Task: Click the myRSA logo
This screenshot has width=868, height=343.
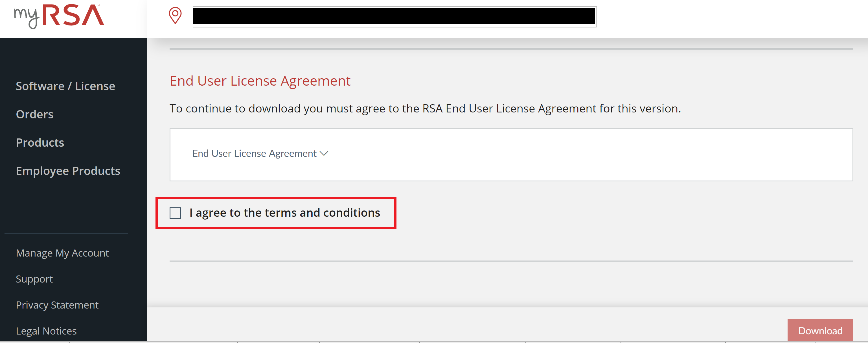Action: pos(59,16)
